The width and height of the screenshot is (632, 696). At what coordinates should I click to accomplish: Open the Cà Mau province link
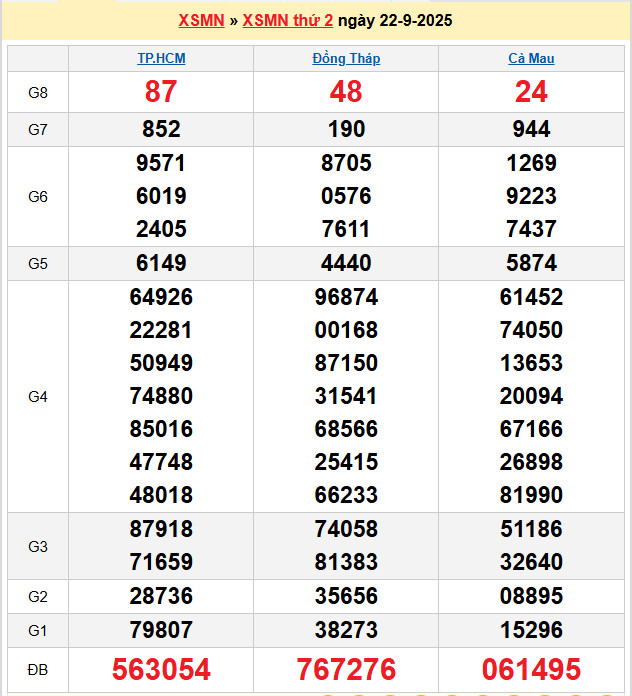coord(531,59)
